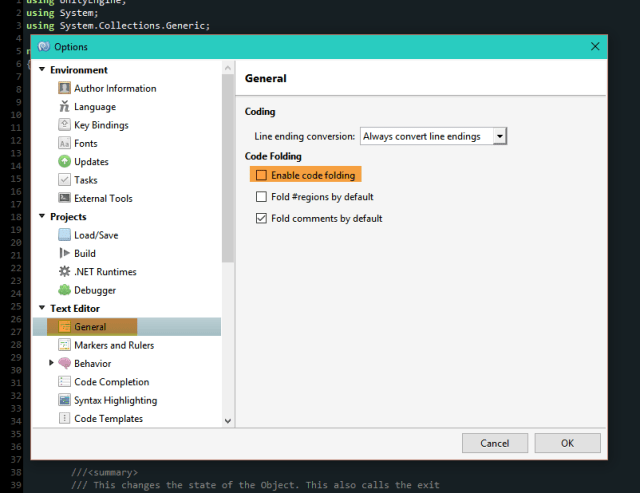Viewport: 640px width, 493px height.
Task: Click the Fonts icon
Action: coord(64,143)
